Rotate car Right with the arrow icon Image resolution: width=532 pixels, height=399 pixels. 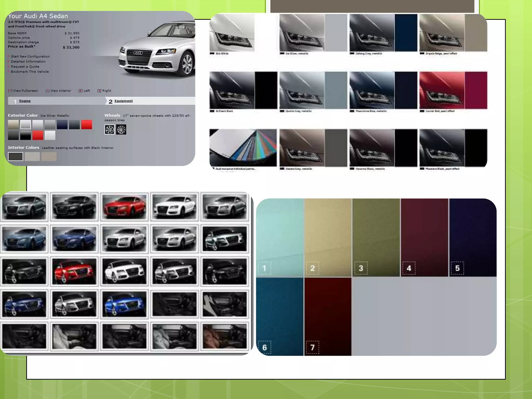tap(99, 91)
